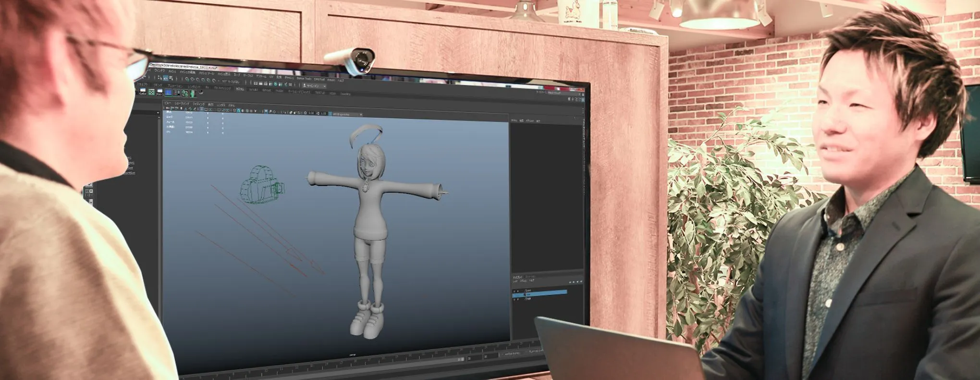Switch to the MASH shelf tab

(x=280, y=91)
